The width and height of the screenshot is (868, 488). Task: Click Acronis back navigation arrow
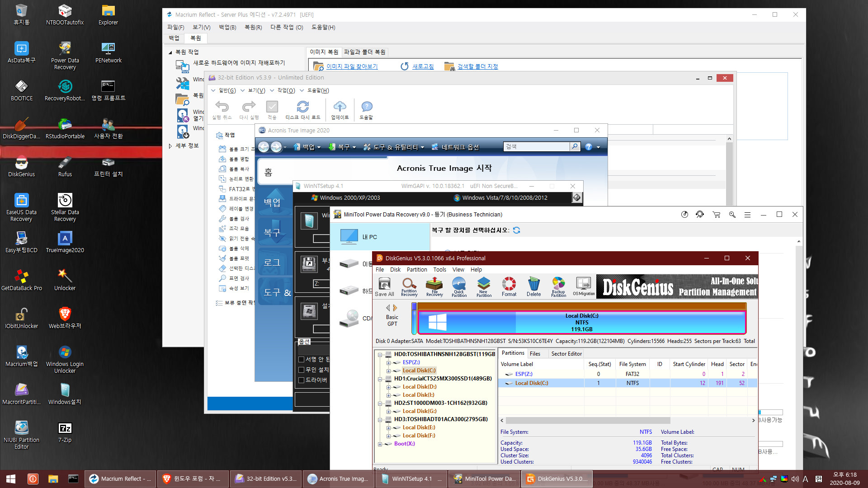point(264,147)
